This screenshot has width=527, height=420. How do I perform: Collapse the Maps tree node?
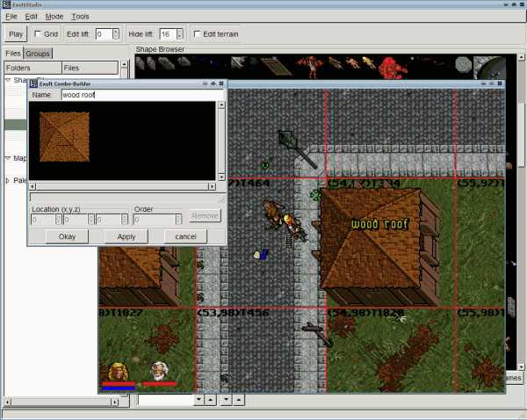coord(8,158)
